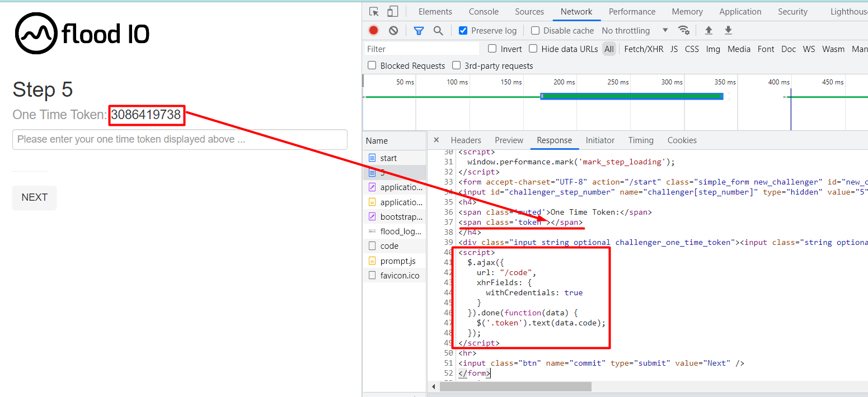Filter requests by CSS type
Image resolution: width=868 pixels, height=397 pixels.
coord(692,49)
